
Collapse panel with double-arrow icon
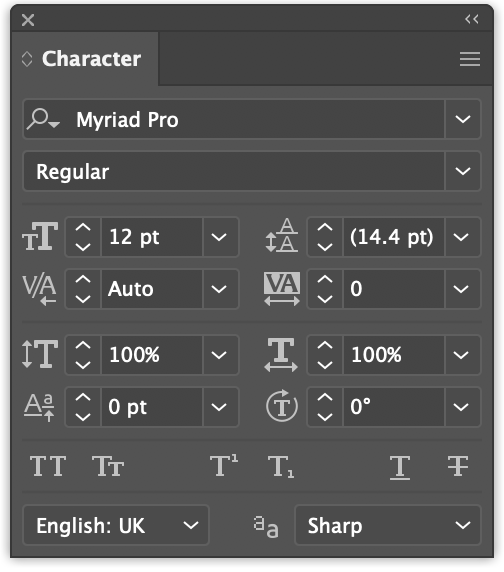pyautogui.click(x=472, y=19)
